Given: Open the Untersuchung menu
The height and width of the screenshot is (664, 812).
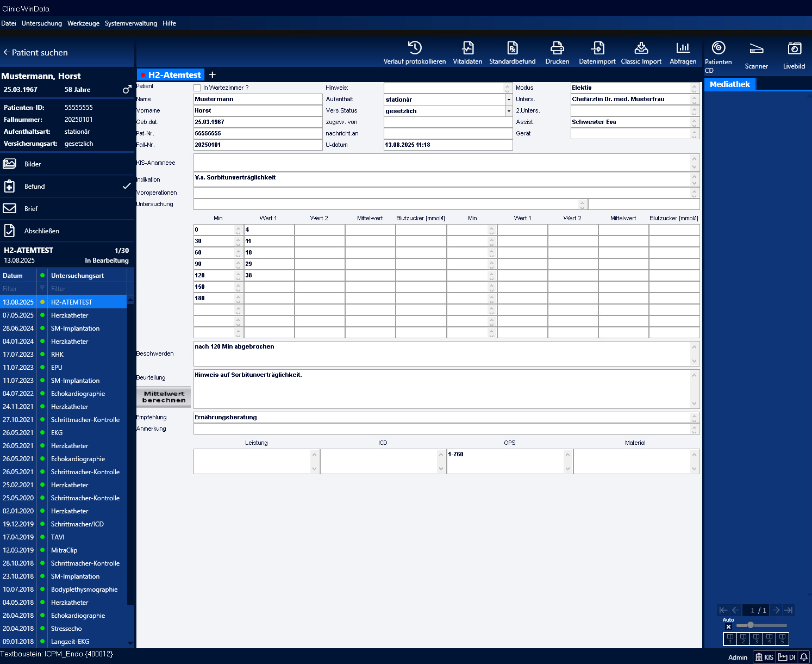Looking at the screenshot, I should pyautogui.click(x=42, y=23).
